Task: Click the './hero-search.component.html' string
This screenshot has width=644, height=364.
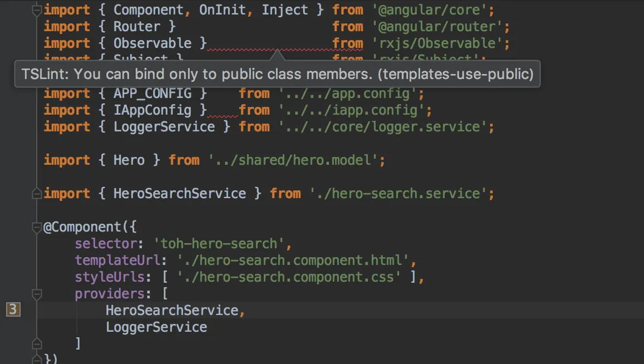Action: [293, 260]
